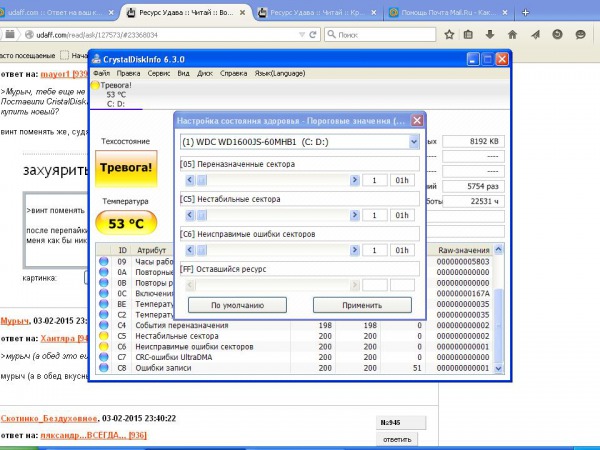The image size is (600, 450).
Task: Click the [05] threshold slider thumb
Action: click(202, 180)
